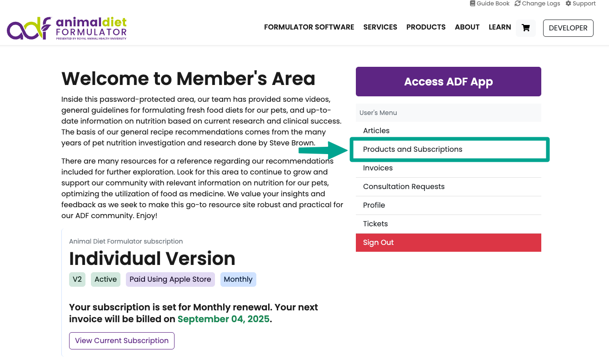Open Products and Subscriptions

coord(413,150)
